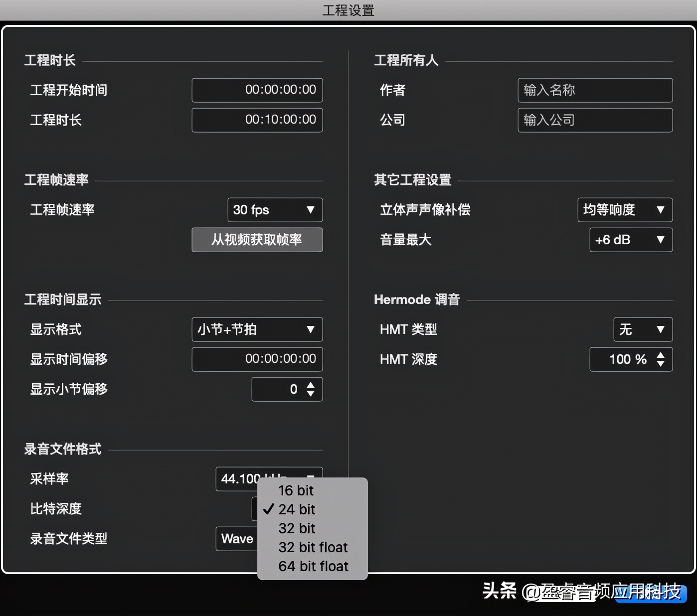Select 32 bit float from the menu
697x616 pixels.
pos(313,547)
